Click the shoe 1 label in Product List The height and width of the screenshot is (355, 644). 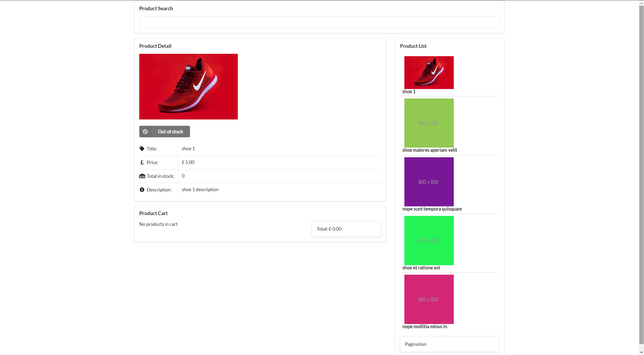pos(409,91)
